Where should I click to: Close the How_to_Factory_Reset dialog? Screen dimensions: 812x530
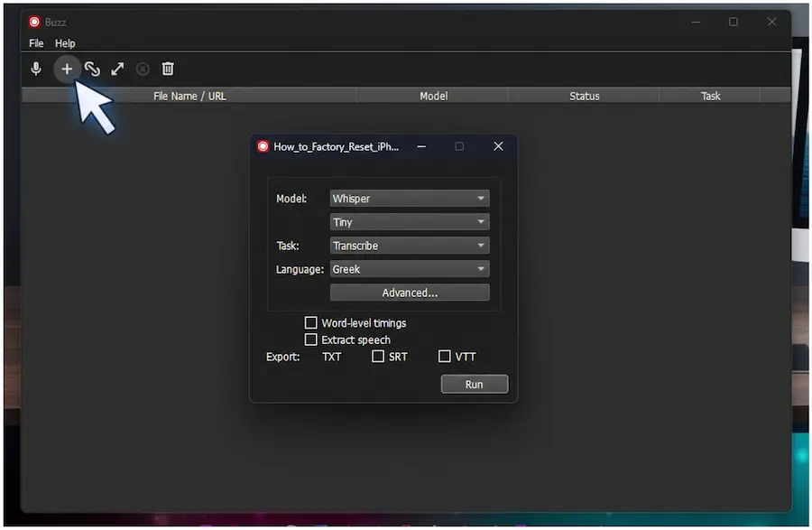coord(498,146)
